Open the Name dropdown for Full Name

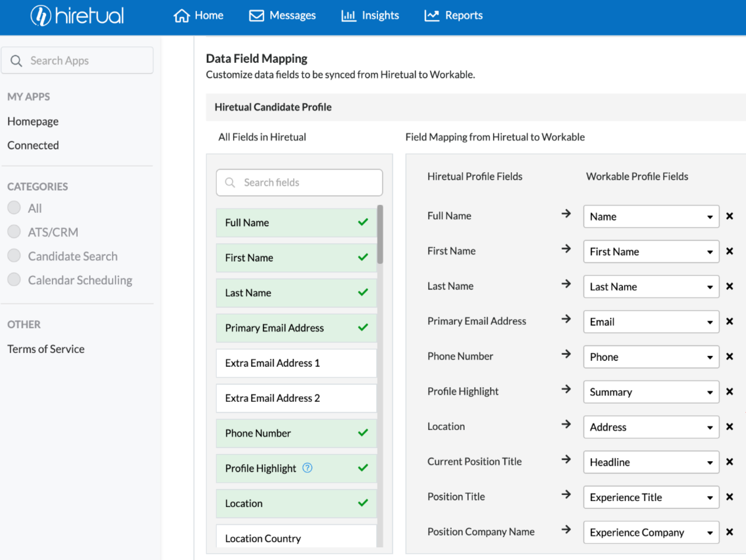[651, 216]
